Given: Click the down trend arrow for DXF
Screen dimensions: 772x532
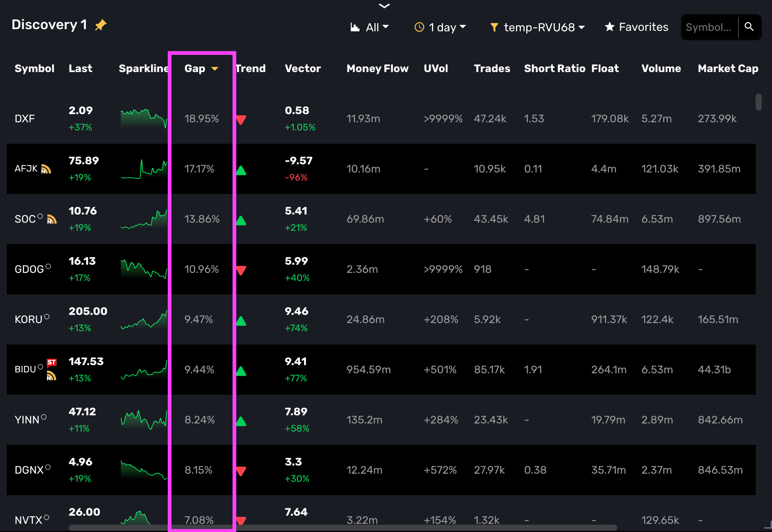Looking at the screenshot, I should point(241,120).
